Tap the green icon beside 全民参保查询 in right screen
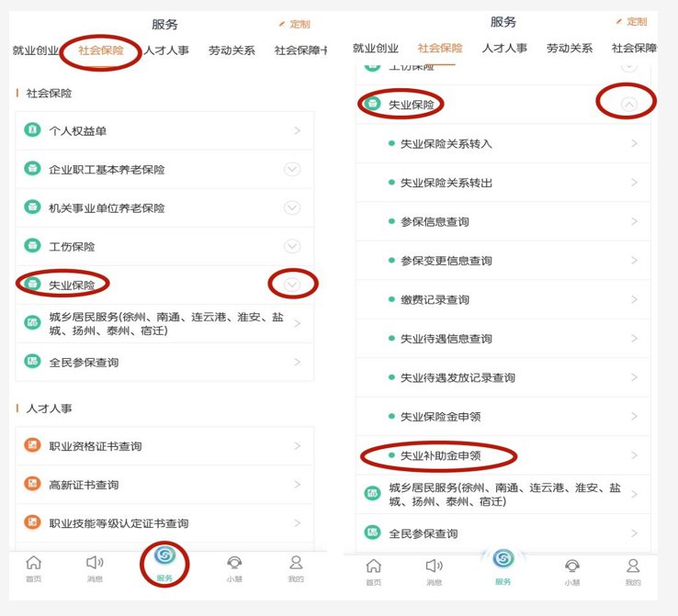The height and width of the screenshot is (616, 678). click(x=372, y=532)
